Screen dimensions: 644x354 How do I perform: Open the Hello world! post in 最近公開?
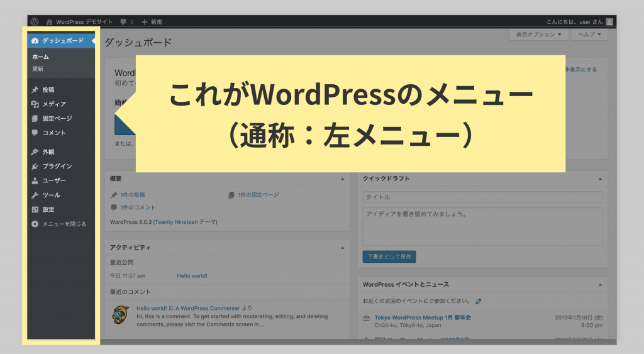click(192, 276)
